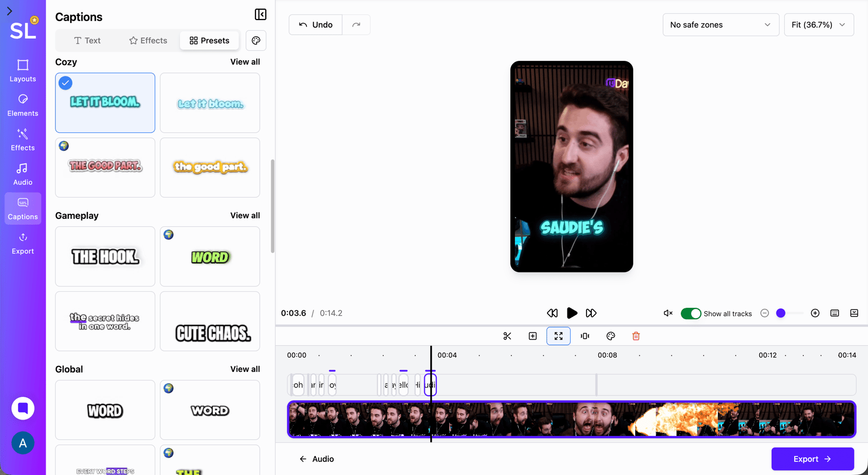Click the redo arrow
Viewport: 868px width, 475px height.
click(x=356, y=25)
